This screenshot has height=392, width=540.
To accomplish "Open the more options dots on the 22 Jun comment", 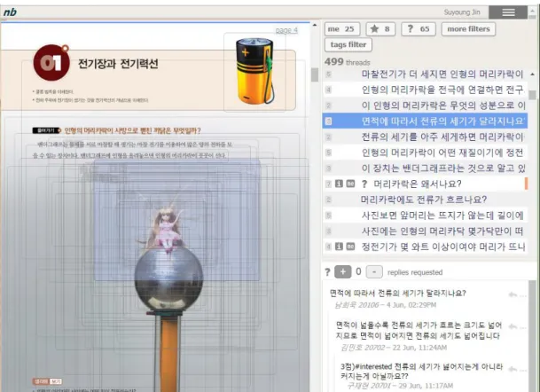I will pos(523,327).
